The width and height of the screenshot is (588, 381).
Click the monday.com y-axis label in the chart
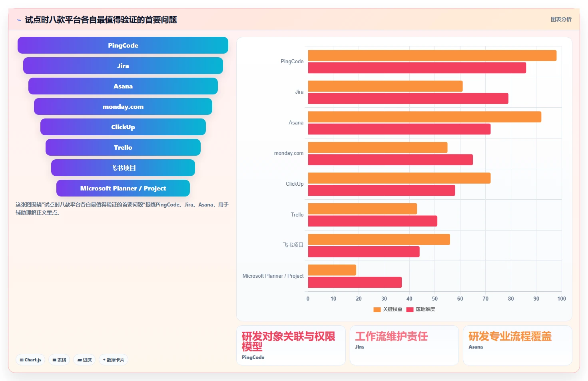[x=289, y=153]
